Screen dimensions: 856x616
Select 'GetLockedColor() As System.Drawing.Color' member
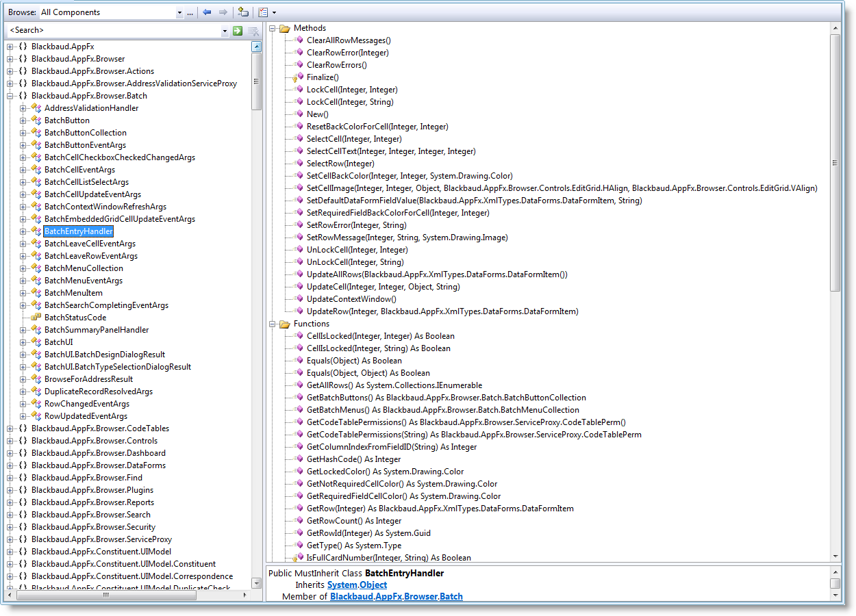pyautogui.click(x=385, y=472)
